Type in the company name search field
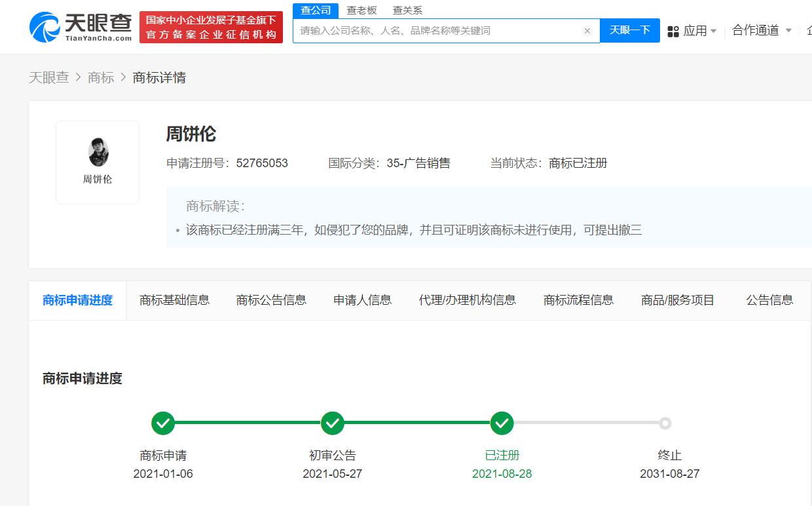 [x=435, y=31]
